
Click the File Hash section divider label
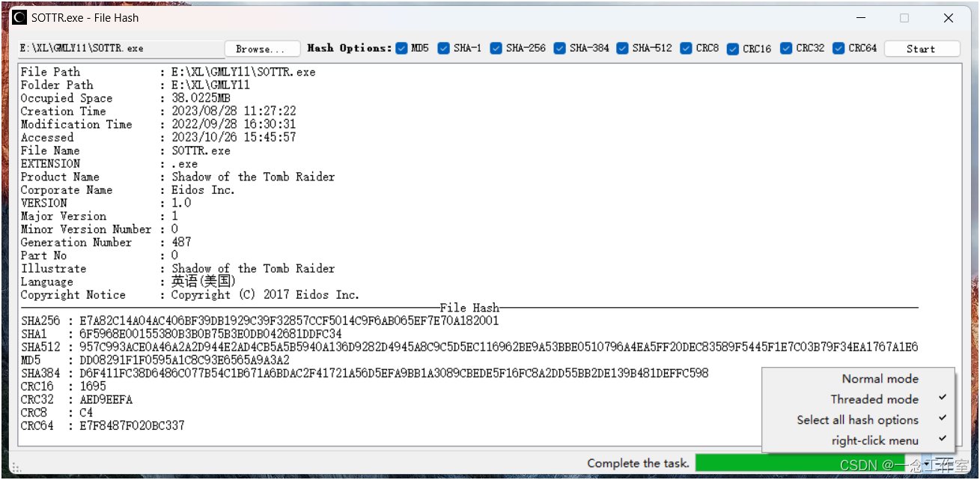469,308
